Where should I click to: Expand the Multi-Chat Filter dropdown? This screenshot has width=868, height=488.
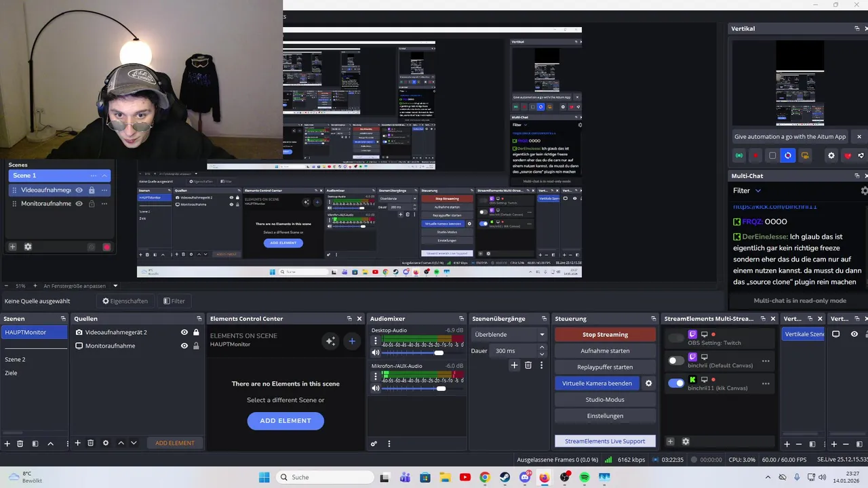747,191
